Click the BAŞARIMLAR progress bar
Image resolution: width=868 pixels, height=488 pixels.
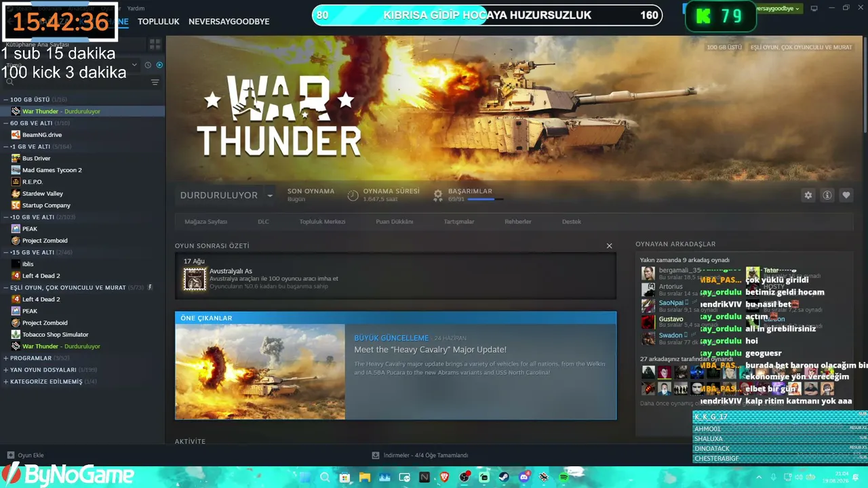486,199
